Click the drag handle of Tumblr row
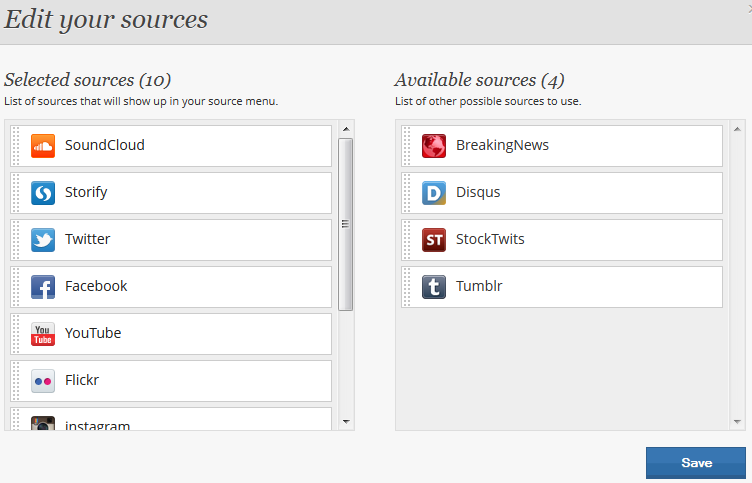This screenshot has height=483, width=752. (x=407, y=287)
